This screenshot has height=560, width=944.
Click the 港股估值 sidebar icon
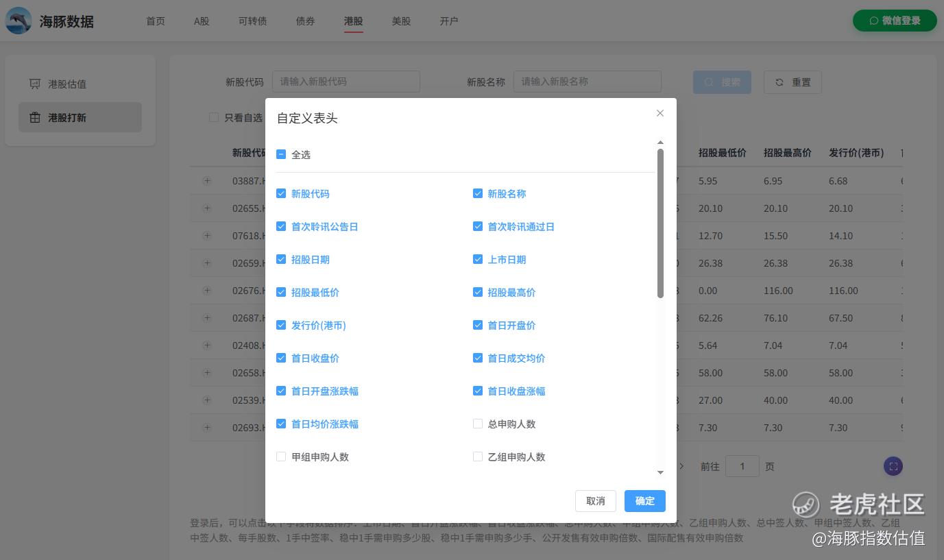[x=35, y=84]
